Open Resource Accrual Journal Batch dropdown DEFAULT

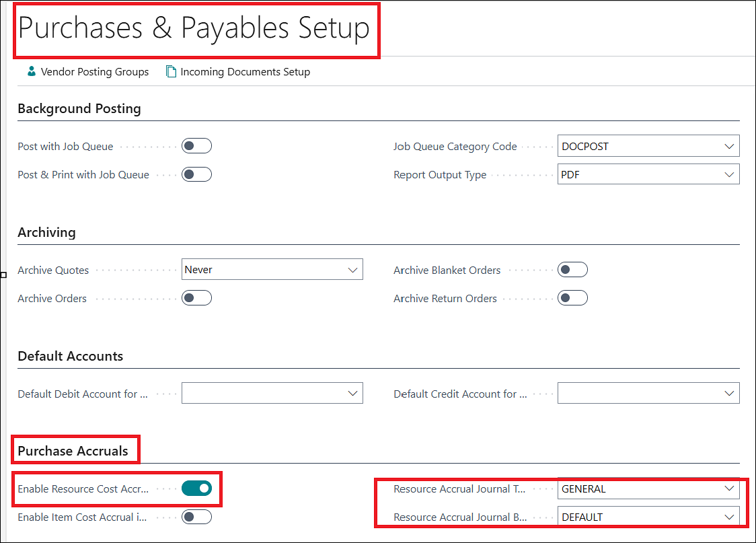(x=648, y=517)
